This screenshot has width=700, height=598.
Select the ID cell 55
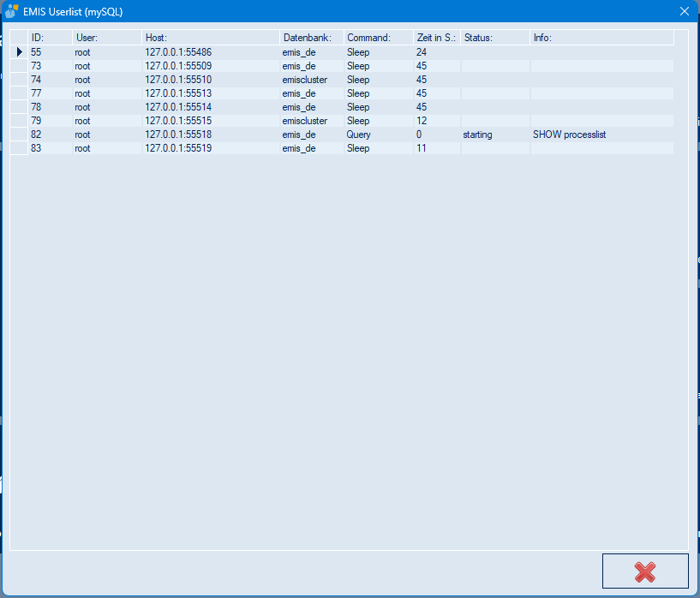[x=50, y=52]
